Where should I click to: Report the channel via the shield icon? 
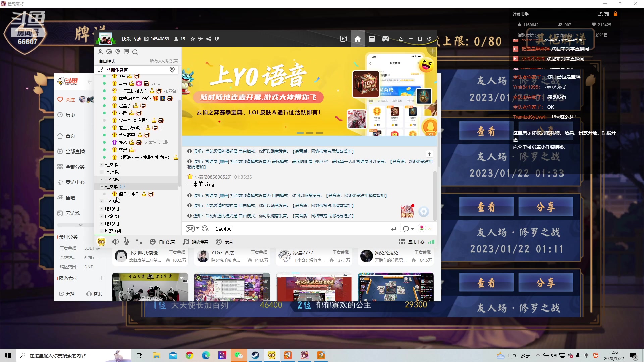(217, 39)
